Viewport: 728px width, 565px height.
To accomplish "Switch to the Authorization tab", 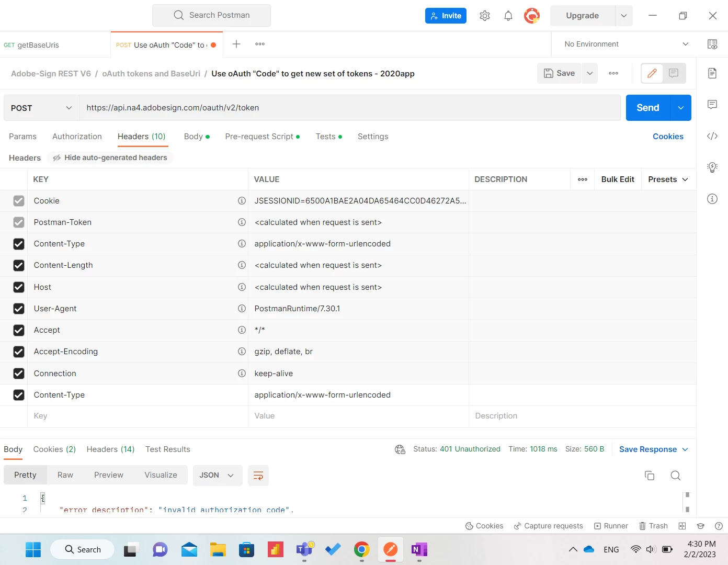I will point(77,137).
